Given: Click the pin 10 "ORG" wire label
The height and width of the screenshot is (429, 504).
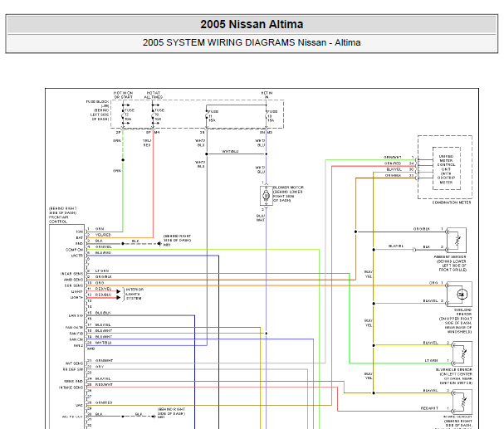Looking at the screenshot, I should (100, 283).
